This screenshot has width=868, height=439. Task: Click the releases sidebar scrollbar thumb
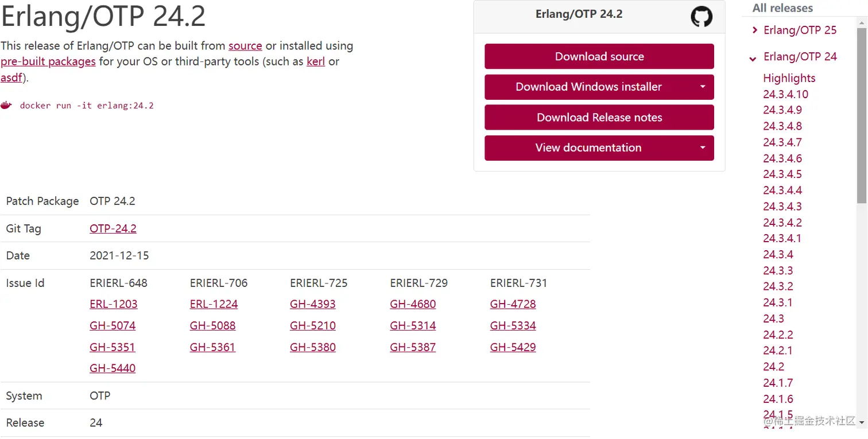[861, 115]
